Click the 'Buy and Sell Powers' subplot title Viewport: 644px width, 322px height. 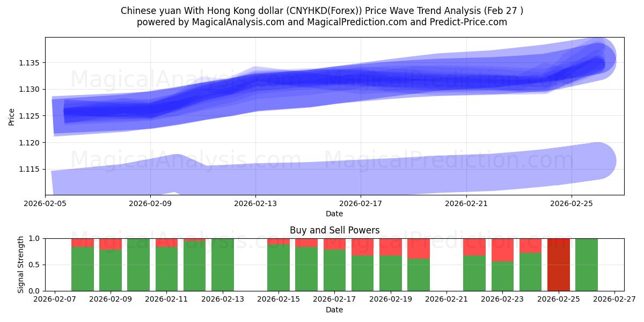click(334, 230)
